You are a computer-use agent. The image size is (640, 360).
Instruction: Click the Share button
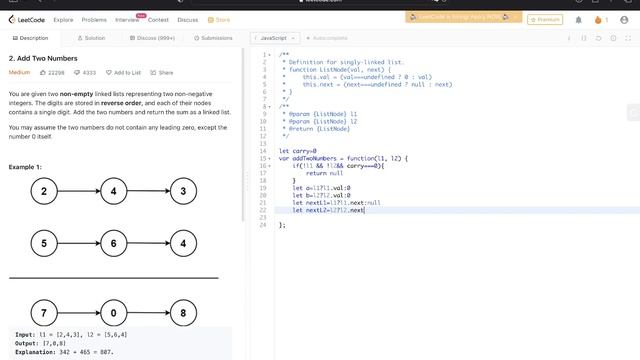click(162, 73)
